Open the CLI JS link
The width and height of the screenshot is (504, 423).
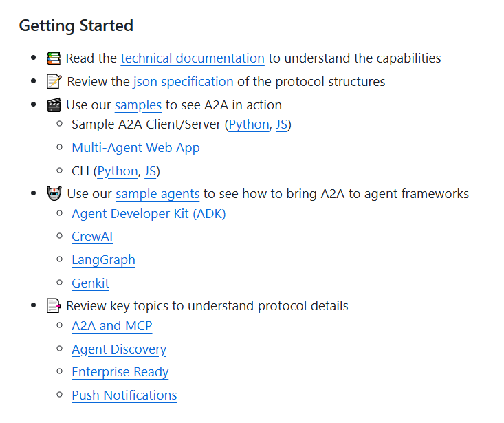click(150, 171)
